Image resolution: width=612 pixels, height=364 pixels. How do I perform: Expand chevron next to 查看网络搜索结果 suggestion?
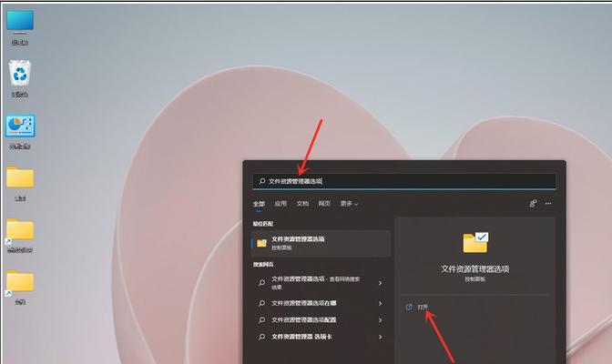pos(380,283)
